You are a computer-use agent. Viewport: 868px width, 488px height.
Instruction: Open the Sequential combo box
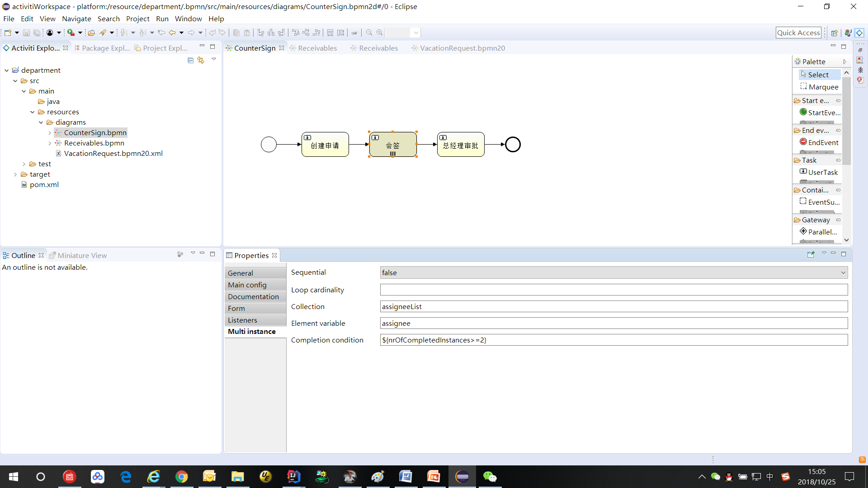(614, 272)
